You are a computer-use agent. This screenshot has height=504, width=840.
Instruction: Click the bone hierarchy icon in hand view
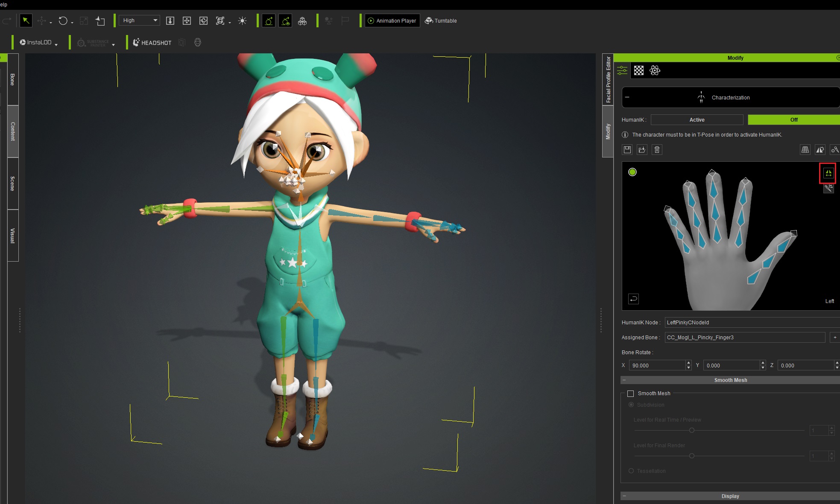click(828, 188)
